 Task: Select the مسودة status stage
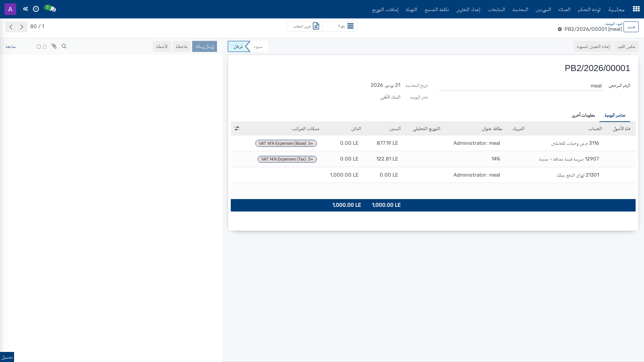click(258, 47)
